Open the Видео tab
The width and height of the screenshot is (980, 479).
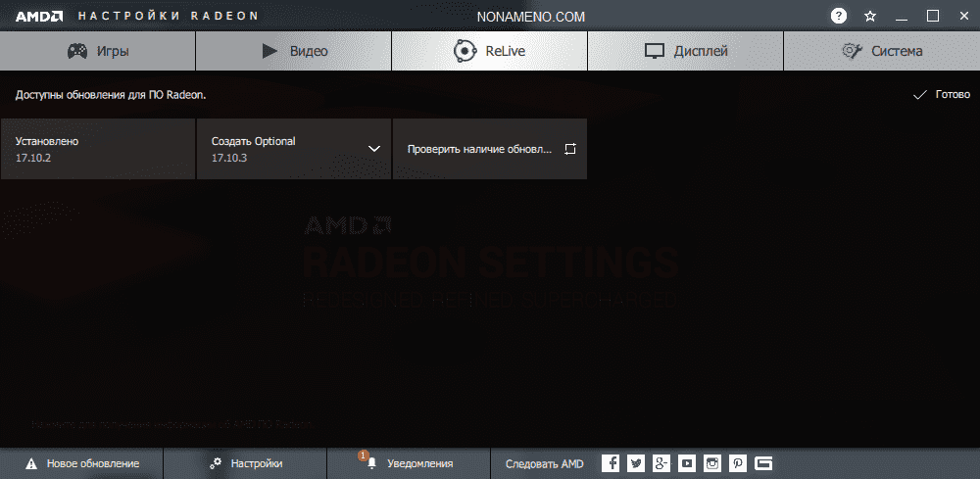(x=294, y=51)
